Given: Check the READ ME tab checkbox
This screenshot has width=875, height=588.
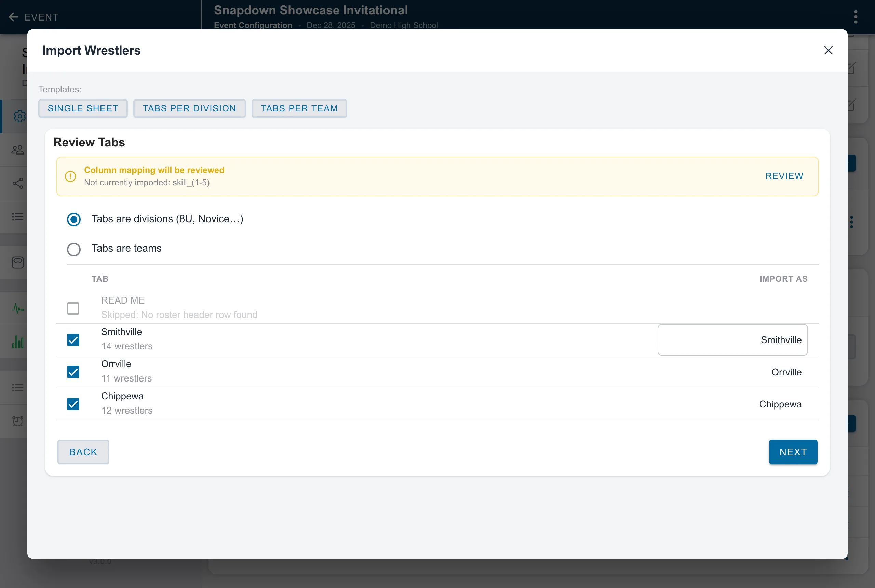Looking at the screenshot, I should (73, 308).
